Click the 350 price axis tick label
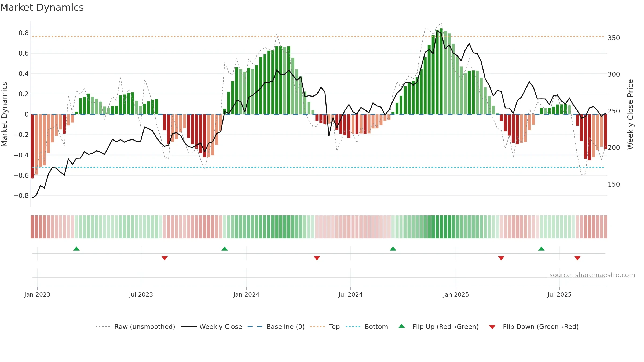This screenshot has width=644, height=362. [614, 38]
